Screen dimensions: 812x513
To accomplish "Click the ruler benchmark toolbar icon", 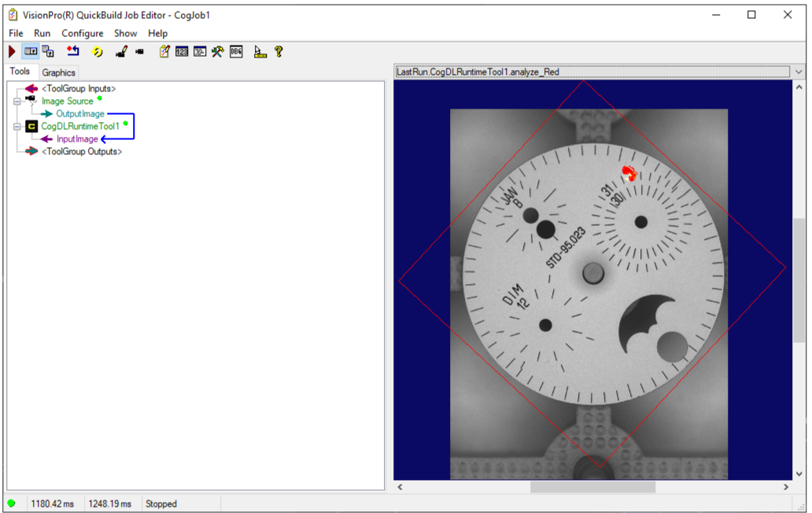I will 260,52.
